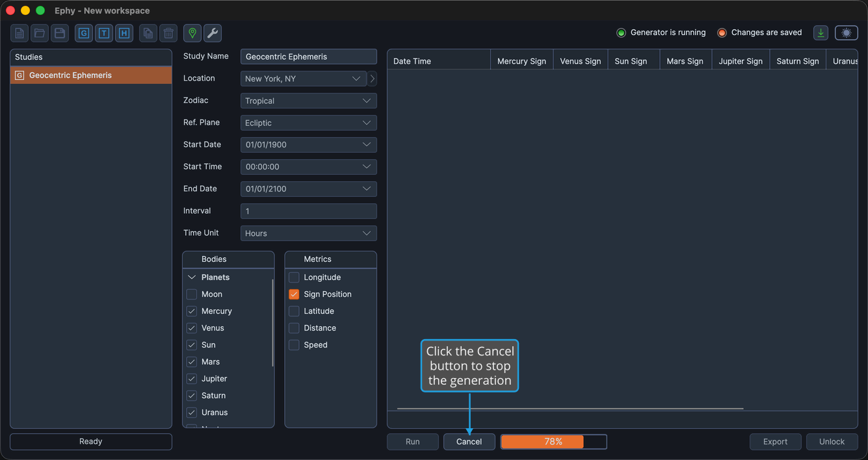Uncheck the Venus body
This screenshot has height=460, width=868.
[x=192, y=328]
